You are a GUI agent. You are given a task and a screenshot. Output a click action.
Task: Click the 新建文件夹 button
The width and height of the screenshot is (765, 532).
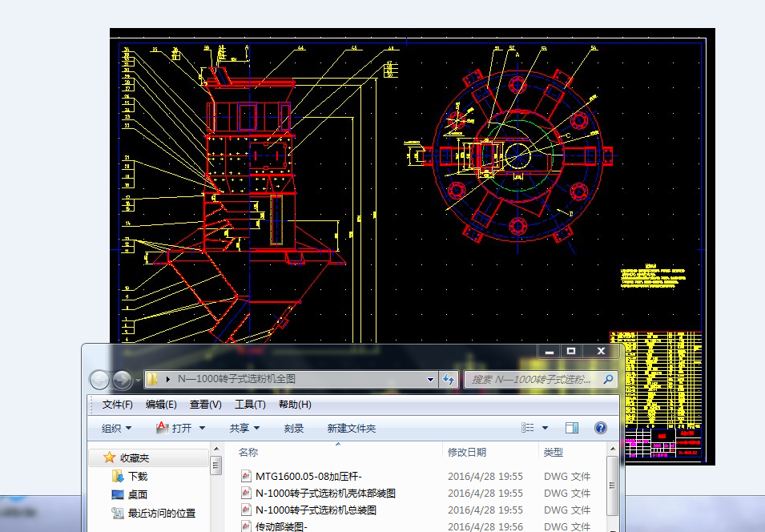point(352,428)
